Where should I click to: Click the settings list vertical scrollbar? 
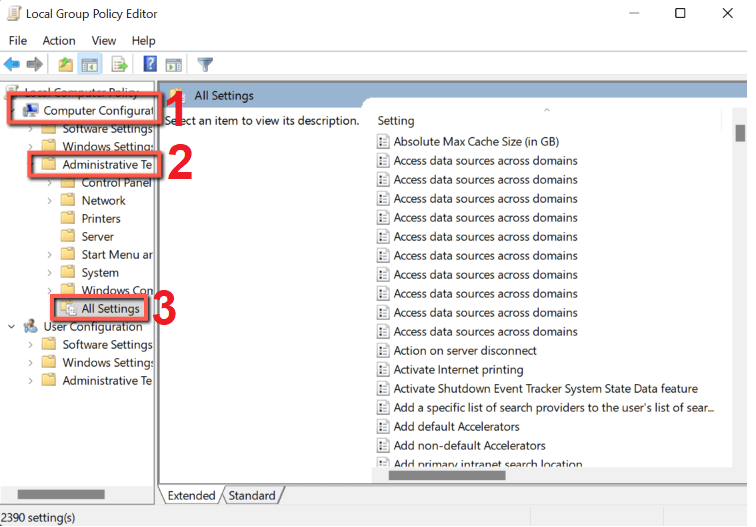coord(740,300)
